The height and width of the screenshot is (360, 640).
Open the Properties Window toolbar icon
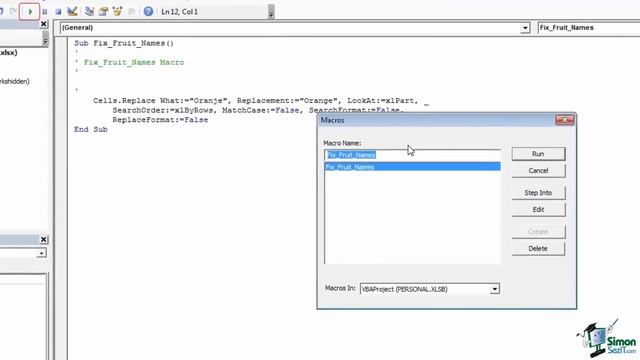(104, 11)
